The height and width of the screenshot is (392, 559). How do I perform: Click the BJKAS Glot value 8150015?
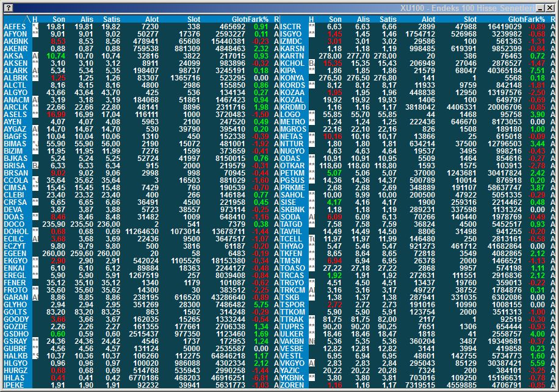click(x=230, y=158)
